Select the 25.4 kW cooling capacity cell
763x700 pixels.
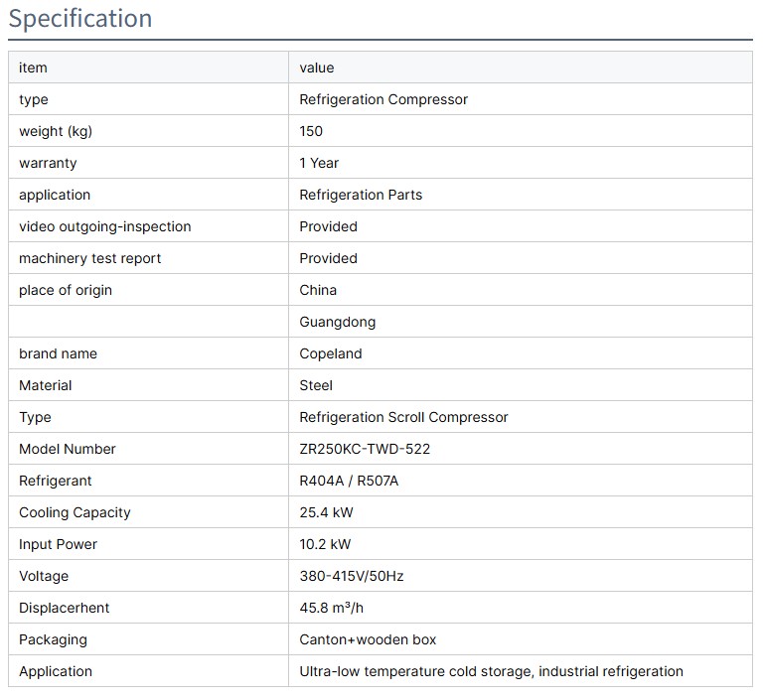[326, 512]
